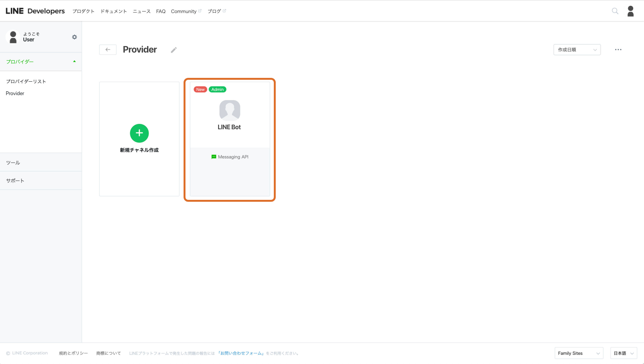Open ツール in the sidebar
644x364 pixels.
point(13,163)
